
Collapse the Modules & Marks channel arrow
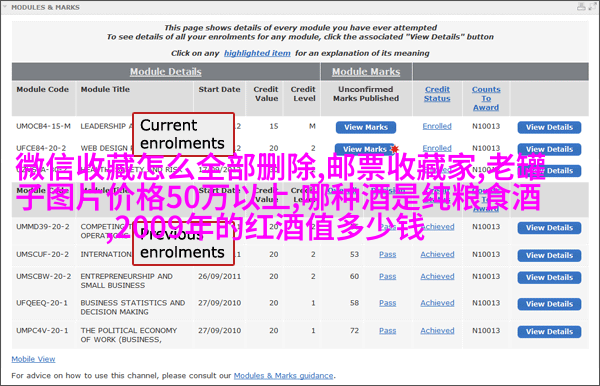pyautogui.click(x=5, y=7)
